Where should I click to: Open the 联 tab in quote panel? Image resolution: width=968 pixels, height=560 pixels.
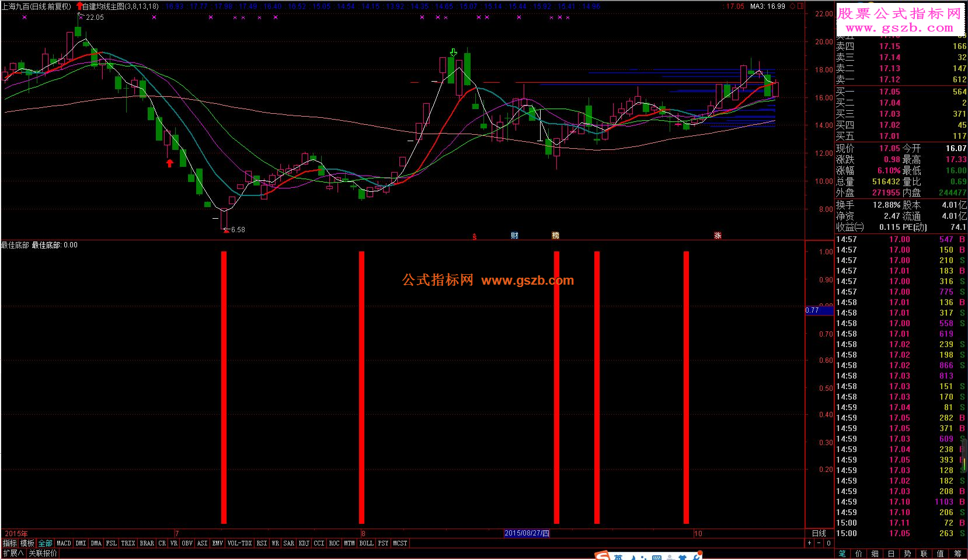click(x=924, y=554)
